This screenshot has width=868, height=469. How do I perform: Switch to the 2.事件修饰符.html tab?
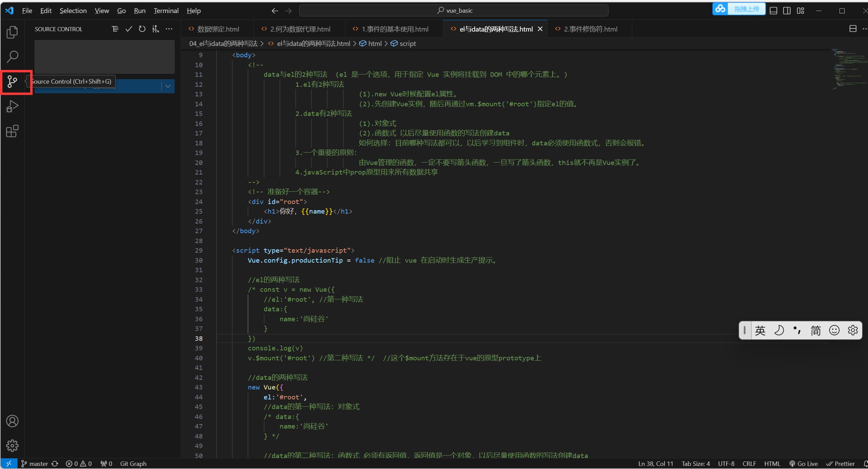[x=590, y=29]
